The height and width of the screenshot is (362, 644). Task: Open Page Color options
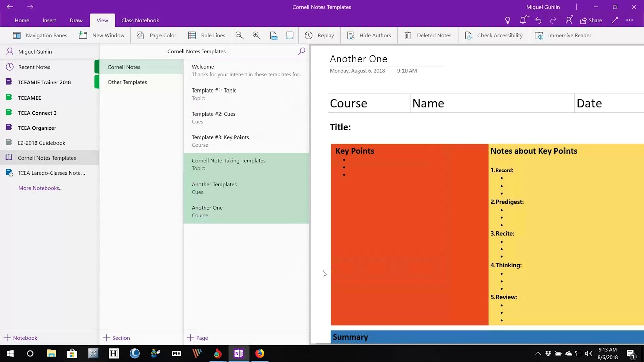click(x=156, y=35)
